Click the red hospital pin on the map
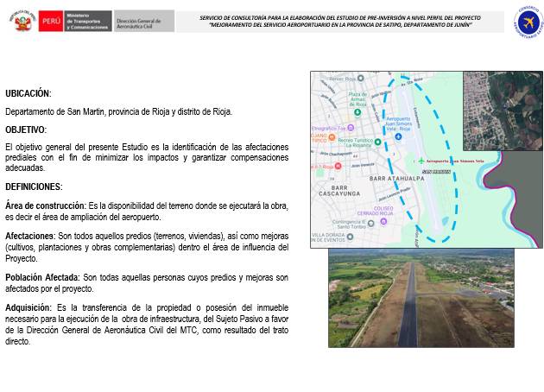 click(x=338, y=166)
